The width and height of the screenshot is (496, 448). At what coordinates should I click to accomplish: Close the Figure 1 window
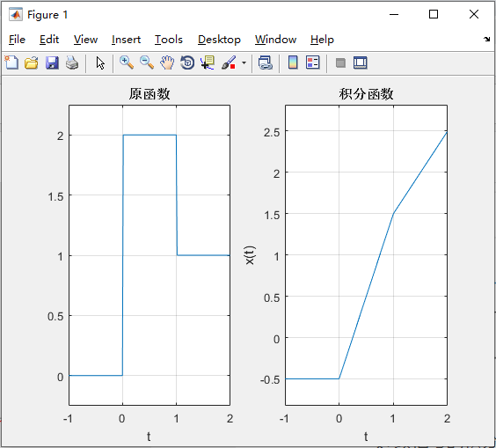point(474,14)
